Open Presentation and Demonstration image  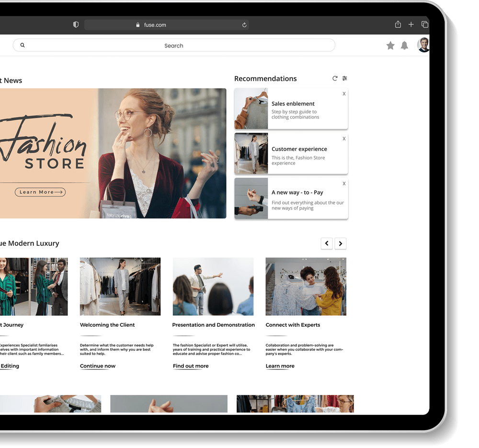pyautogui.click(x=213, y=287)
